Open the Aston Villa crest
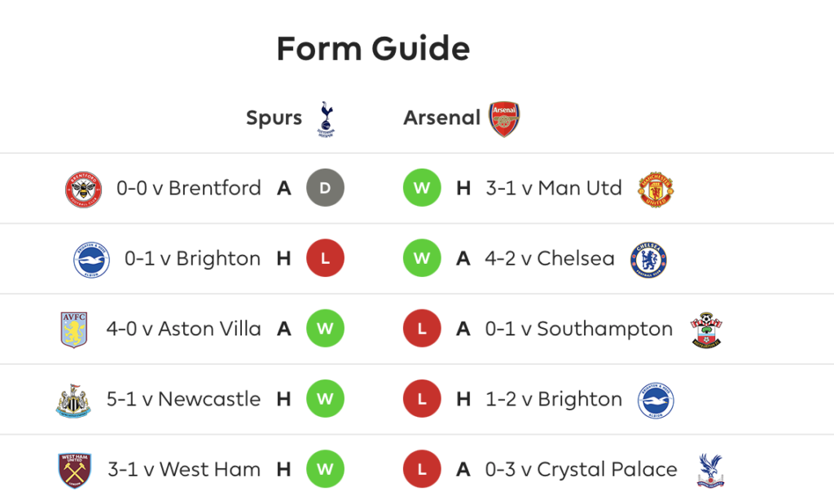The width and height of the screenshot is (834, 504). click(x=74, y=330)
